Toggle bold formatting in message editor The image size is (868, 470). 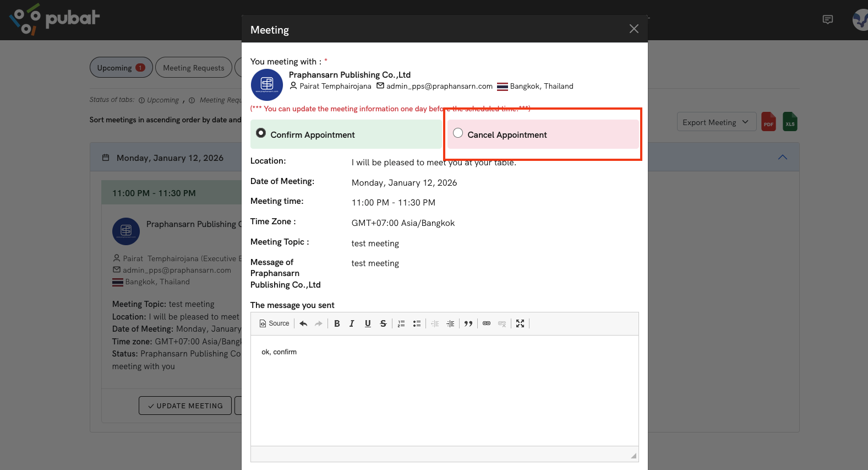pyautogui.click(x=337, y=323)
